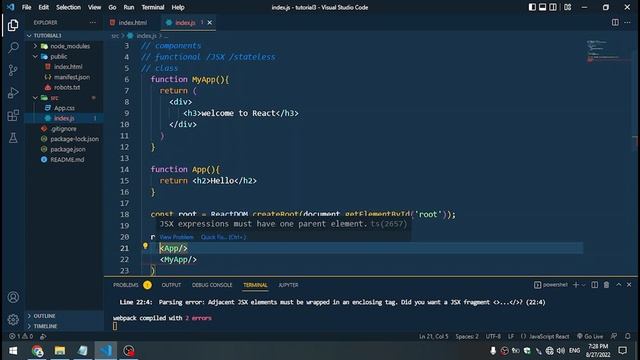
Task: Open the File menu
Action: [x=27, y=7]
